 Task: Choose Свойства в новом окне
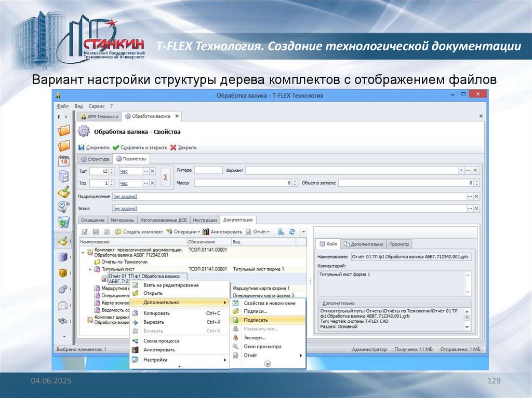coord(268,303)
